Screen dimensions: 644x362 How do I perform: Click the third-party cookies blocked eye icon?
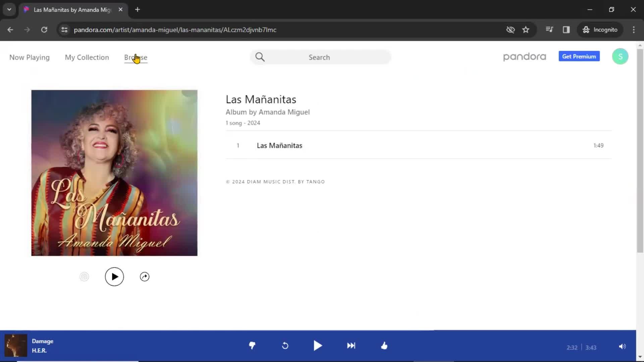(510, 29)
